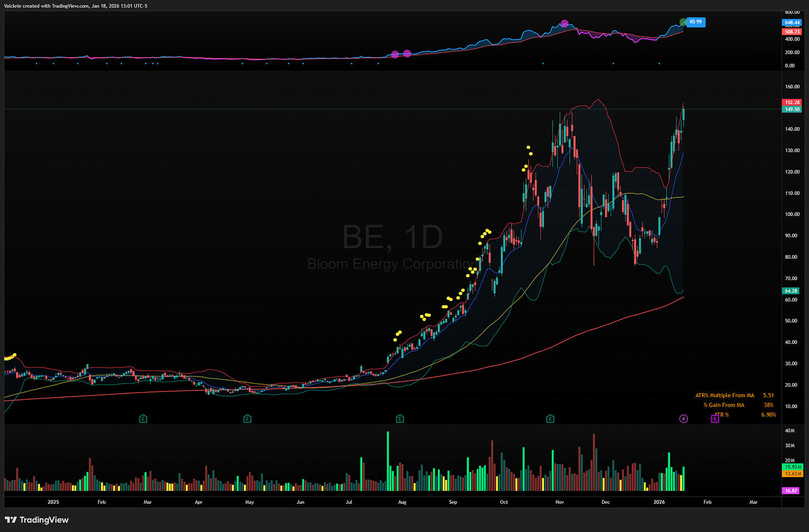Click the Valckrie created with TradingView.com header
This screenshot has width=809, height=532.
click(76, 6)
